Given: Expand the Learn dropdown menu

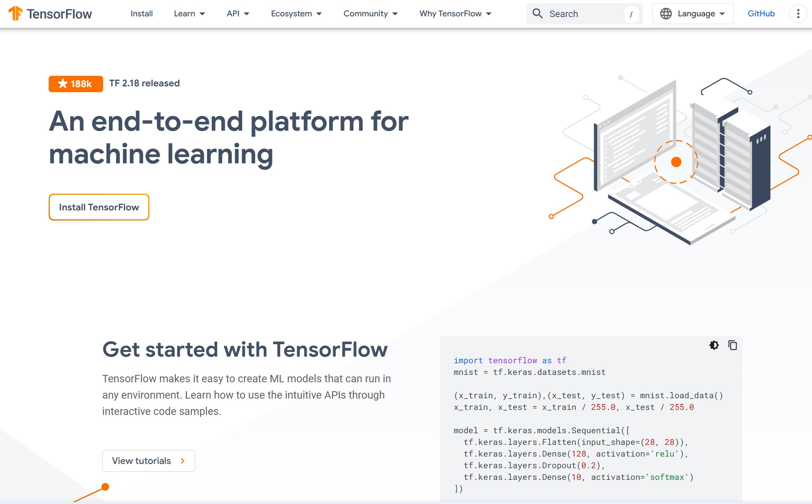Looking at the screenshot, I should (x=189, y=14).
